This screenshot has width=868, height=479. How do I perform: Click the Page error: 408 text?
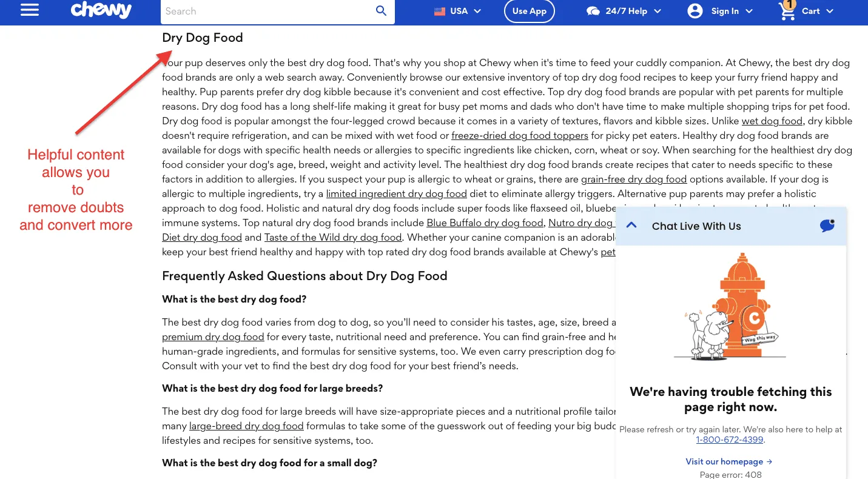pyautogui.click(x=730, y=474)
